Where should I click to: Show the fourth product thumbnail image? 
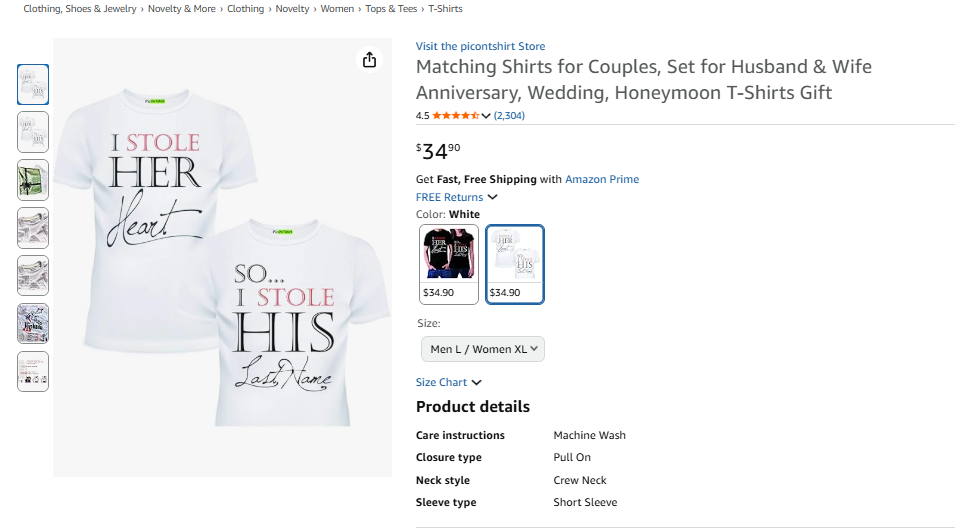coord(33,228)
